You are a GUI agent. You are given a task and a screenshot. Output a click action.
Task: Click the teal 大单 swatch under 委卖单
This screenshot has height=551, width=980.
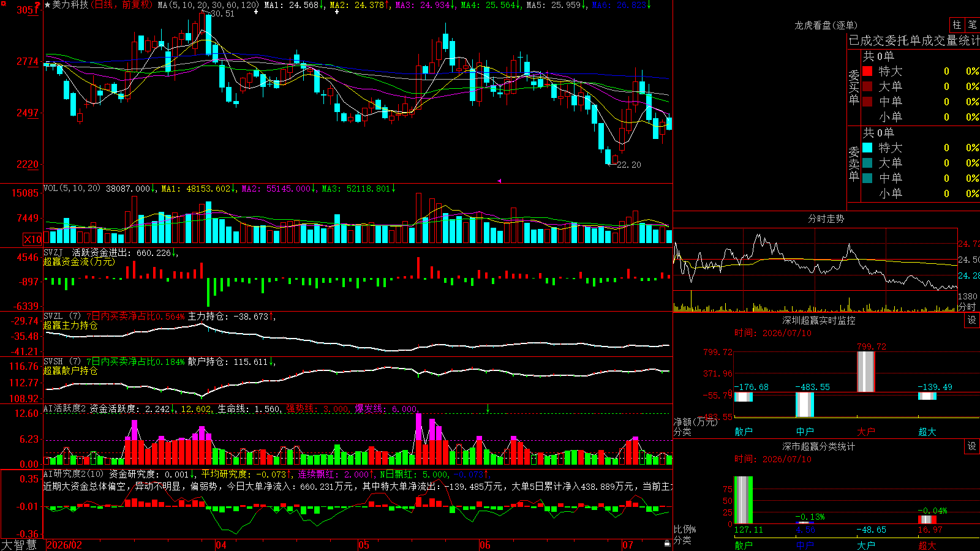(867, 163)
